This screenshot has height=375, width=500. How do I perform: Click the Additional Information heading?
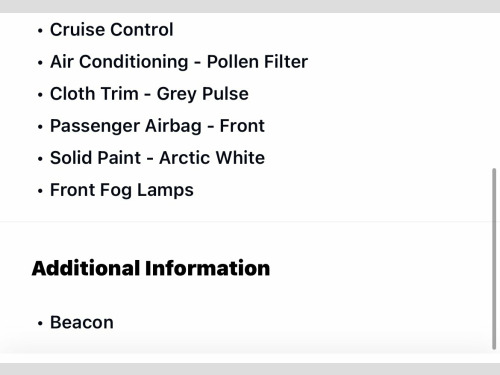pyautogui.click(x=151, y=268)
